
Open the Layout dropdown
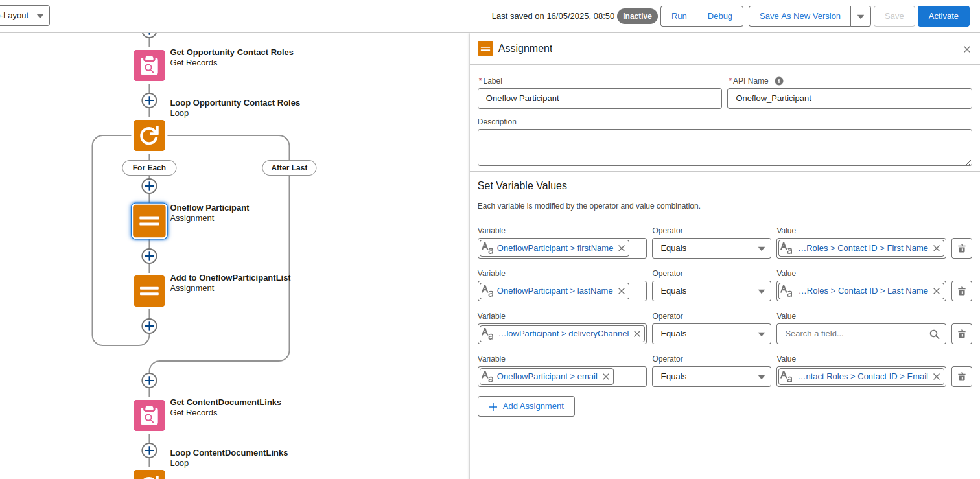[25, 16]
